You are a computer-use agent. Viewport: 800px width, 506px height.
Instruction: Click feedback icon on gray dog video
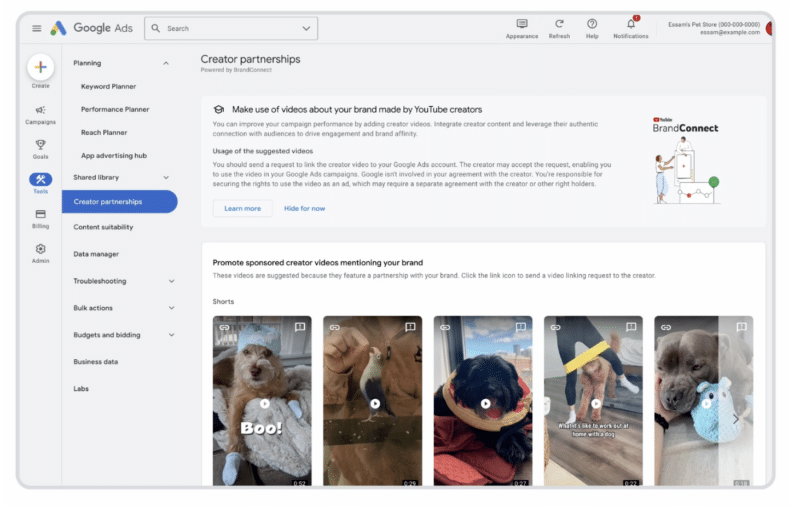tap(741, 327)
